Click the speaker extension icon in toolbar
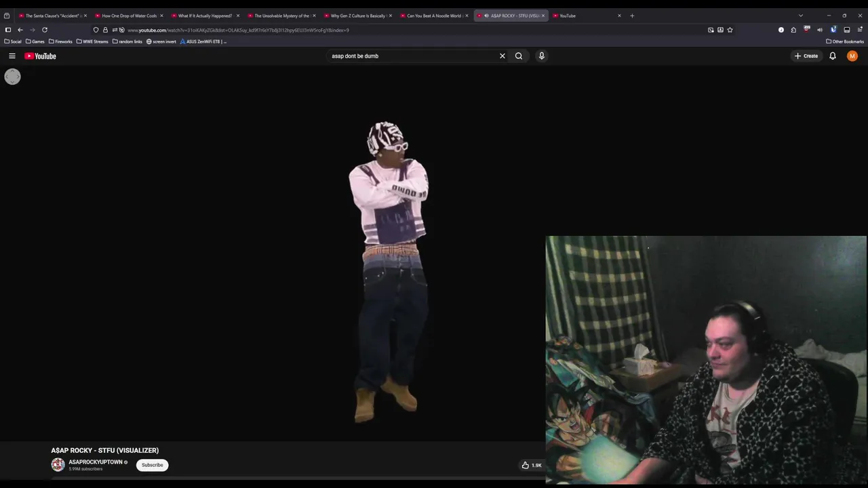This screenshot has height=488, width=868. tap(820, 30)
